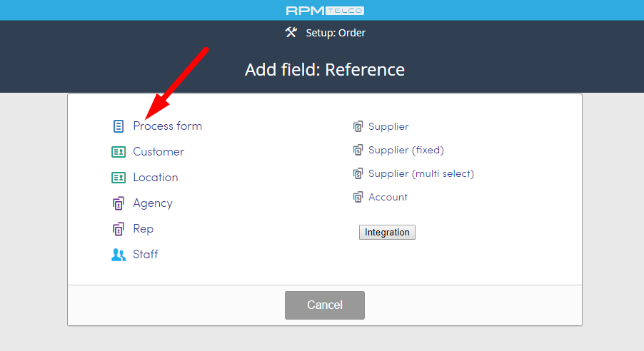Click the blue Staff people icon
This screenshot has width=644, height=351.
pyautogui.click(x=119, y=255)
